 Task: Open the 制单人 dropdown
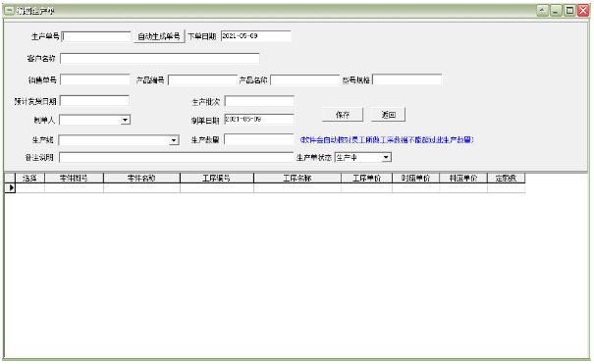click(x=125, y=120)
